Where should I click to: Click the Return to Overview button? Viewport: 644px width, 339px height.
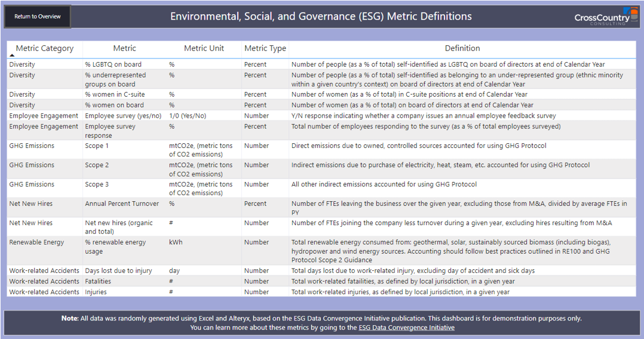tap(38, 17)
